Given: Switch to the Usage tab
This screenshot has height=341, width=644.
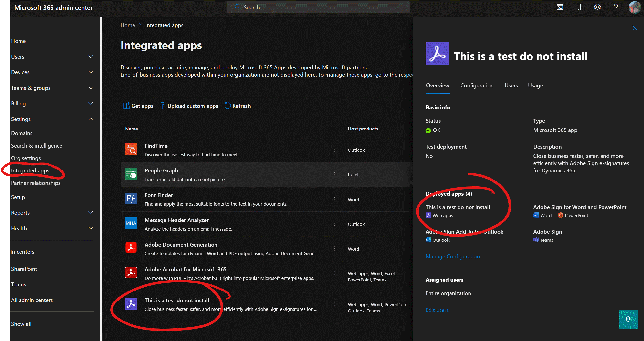Looking at the screenshot, I should pos(535,85).
